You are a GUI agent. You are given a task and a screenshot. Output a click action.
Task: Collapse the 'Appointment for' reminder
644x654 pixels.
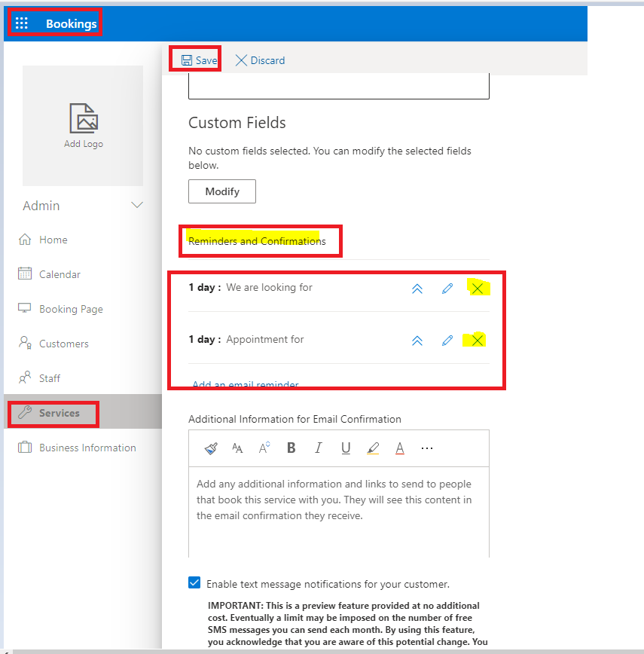[417, 341]
